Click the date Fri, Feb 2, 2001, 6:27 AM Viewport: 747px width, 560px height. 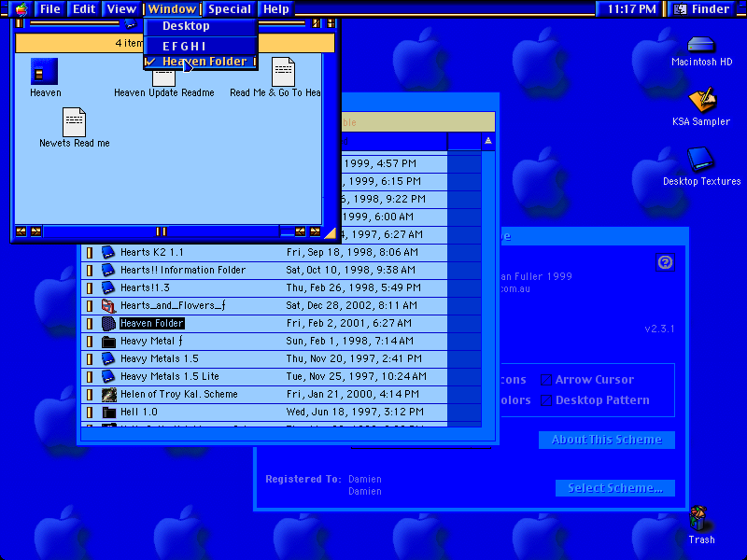tap(348, 323)
